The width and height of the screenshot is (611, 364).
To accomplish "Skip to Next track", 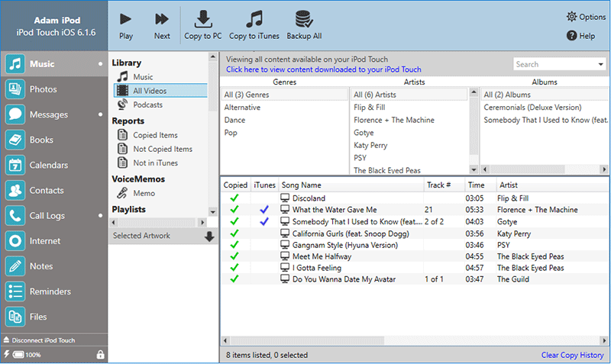I will click(x=162, y=26).
